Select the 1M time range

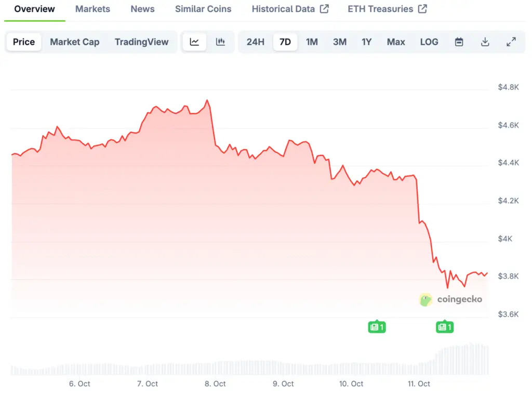pos(312,42)
